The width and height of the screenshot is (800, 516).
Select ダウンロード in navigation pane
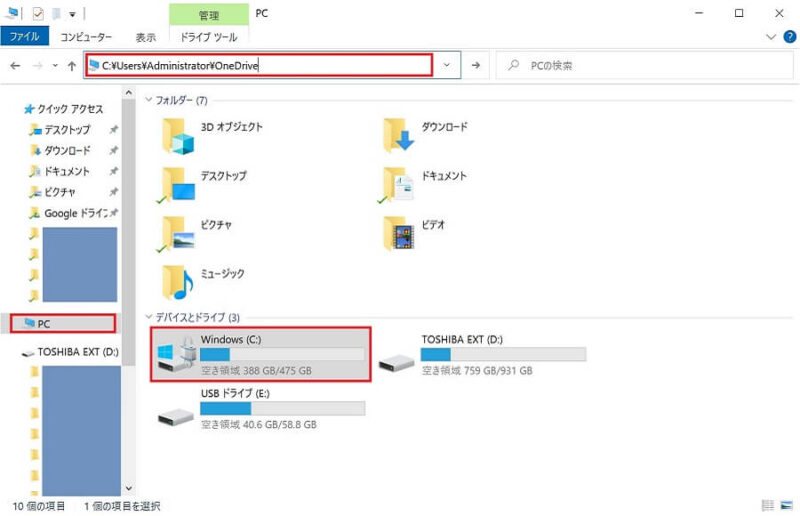click(60, 151)
